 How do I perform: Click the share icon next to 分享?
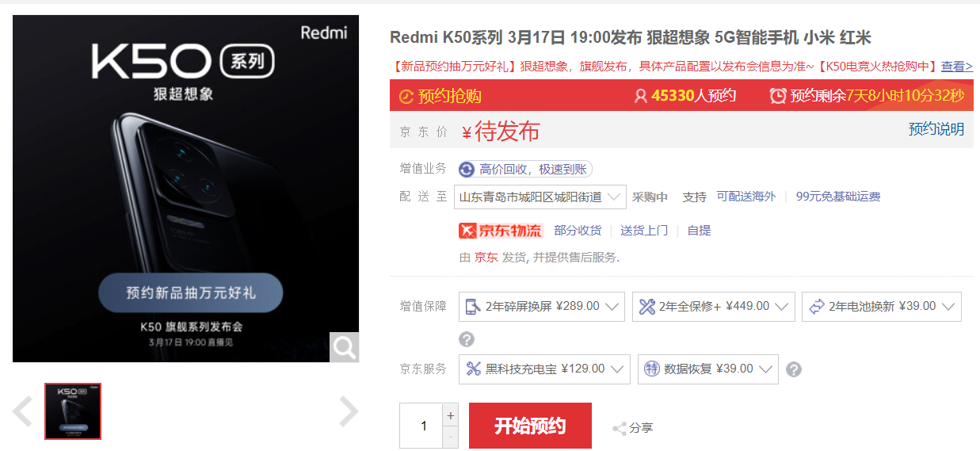(x=619, y=428)
